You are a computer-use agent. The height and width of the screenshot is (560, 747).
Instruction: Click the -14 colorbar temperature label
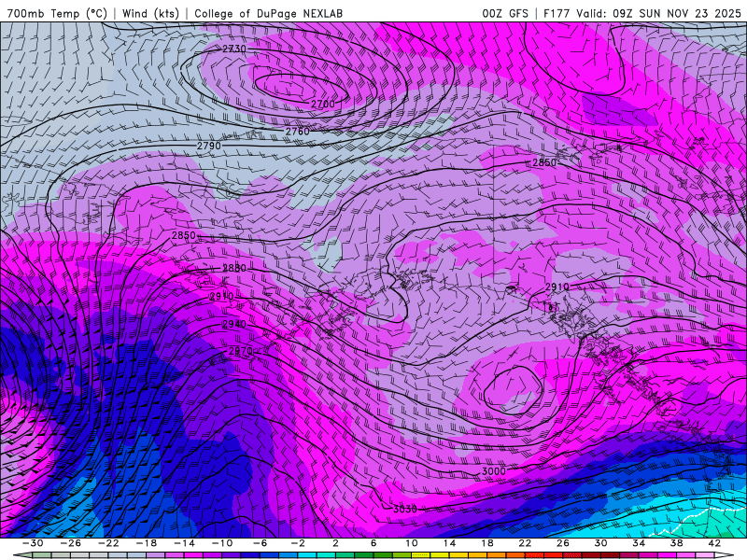pyautogui.click(x=184, y=543)
